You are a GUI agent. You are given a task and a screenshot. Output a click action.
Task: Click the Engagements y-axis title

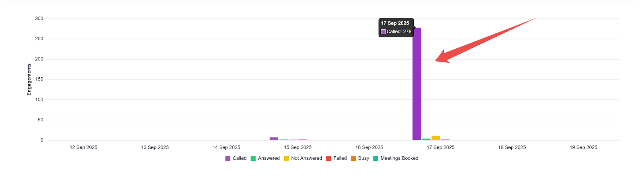[x=29, y=79]
